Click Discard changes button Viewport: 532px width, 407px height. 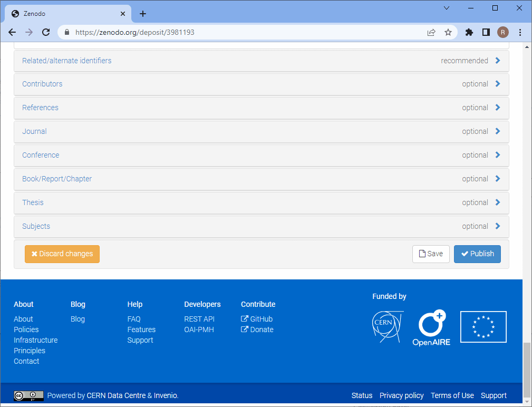click(x=62, y=254)
